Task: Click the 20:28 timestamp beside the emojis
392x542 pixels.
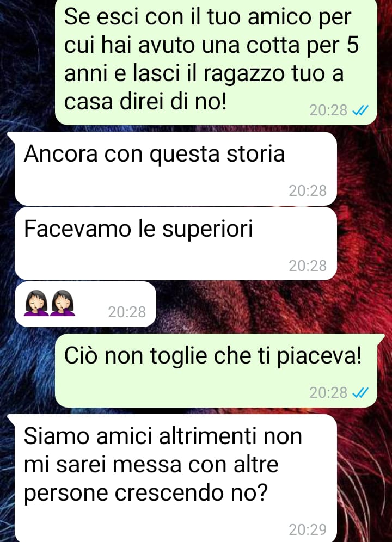Action: tap(127, 312)
